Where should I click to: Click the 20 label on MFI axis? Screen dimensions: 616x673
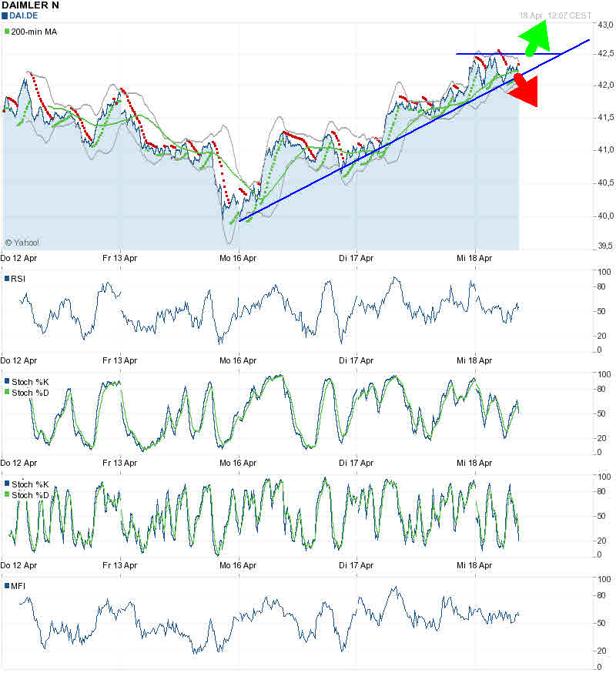click(601, 651)
